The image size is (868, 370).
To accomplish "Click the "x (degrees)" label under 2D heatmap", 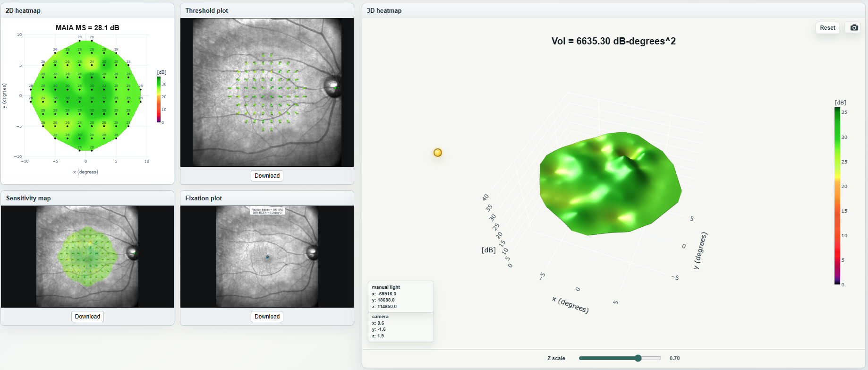I will point(85,172).
